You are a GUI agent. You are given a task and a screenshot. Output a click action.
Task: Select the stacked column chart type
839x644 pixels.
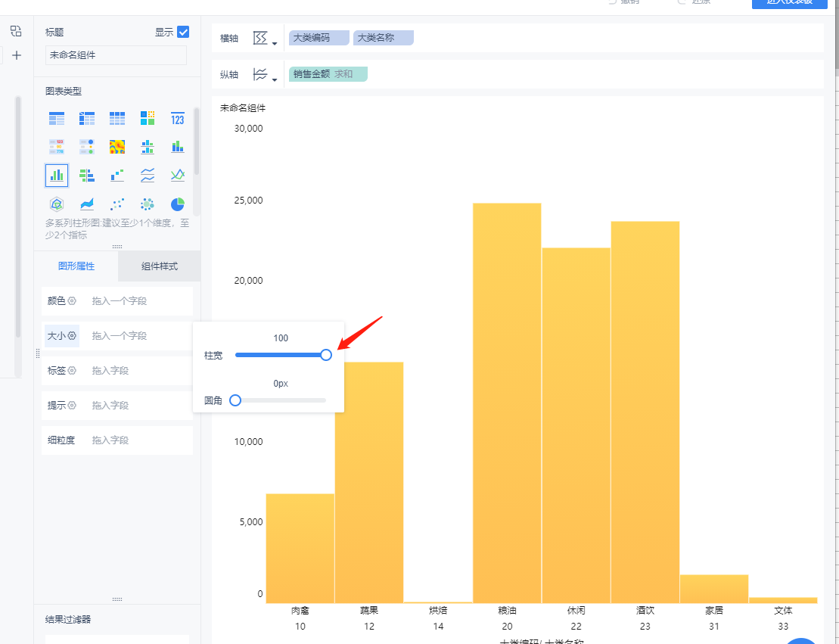pos(178,147)
